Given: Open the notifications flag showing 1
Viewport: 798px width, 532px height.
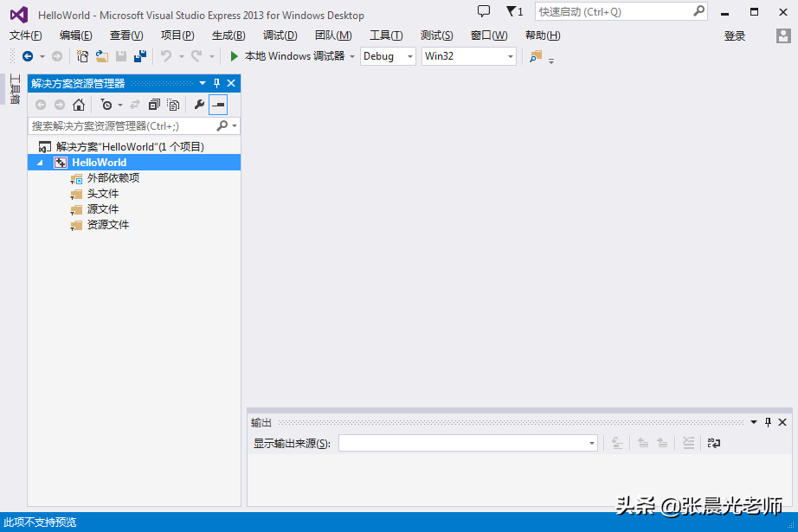Looking at the screenshot, I should [514, 11].
